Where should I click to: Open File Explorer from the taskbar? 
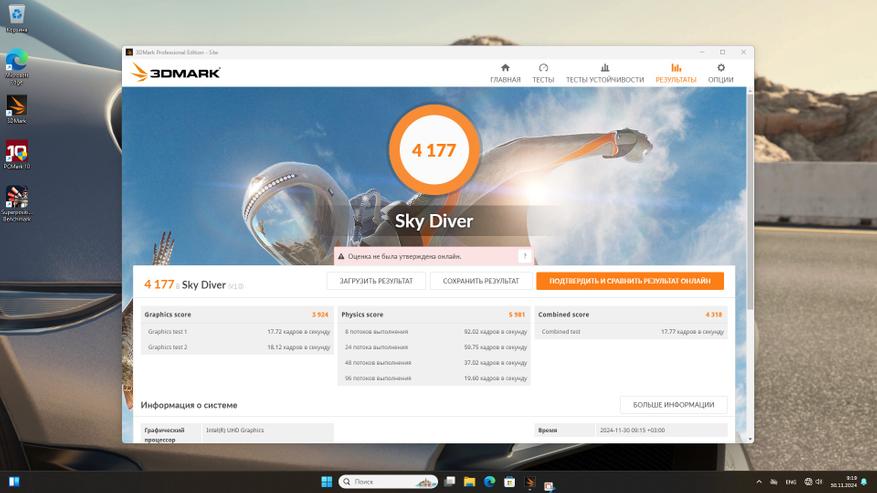(470, 481)
